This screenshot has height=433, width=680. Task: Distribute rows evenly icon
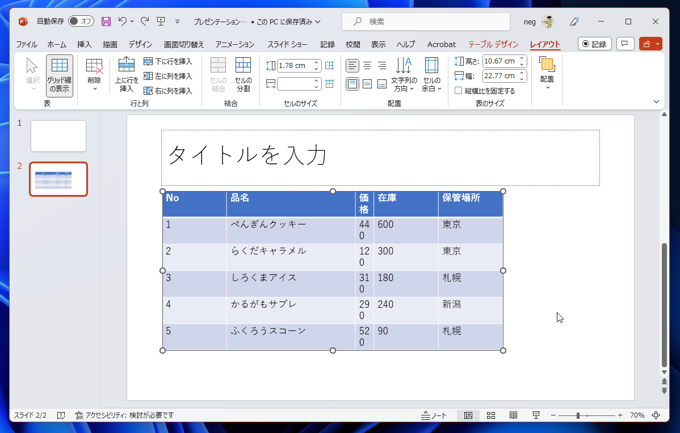click(x=330, y=66)
